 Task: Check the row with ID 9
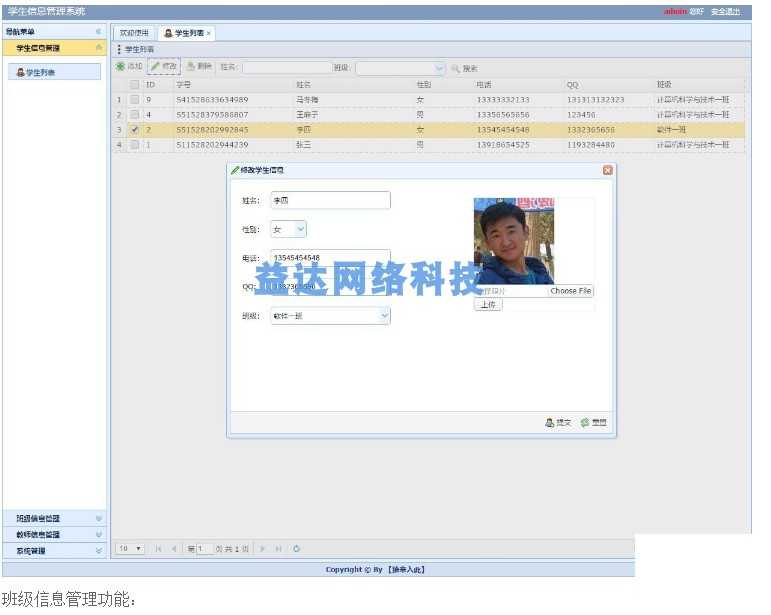coord(134,99)
